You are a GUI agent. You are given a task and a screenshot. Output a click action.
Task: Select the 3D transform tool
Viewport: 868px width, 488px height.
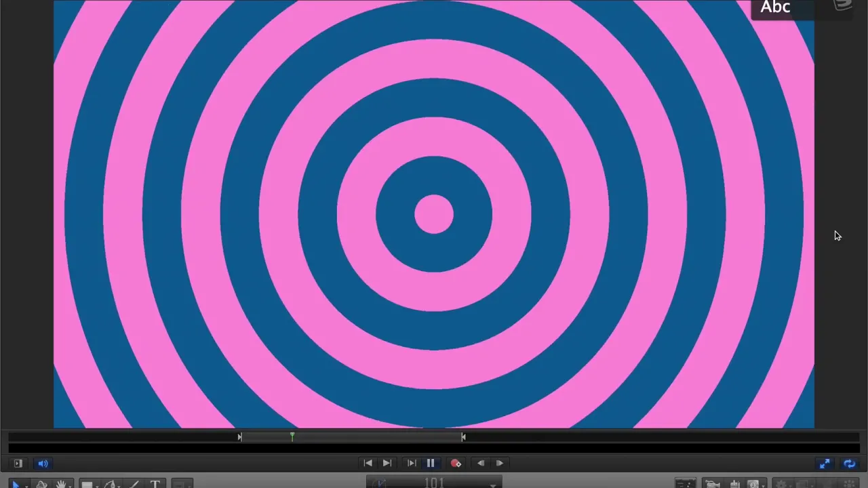click(41, 484)
